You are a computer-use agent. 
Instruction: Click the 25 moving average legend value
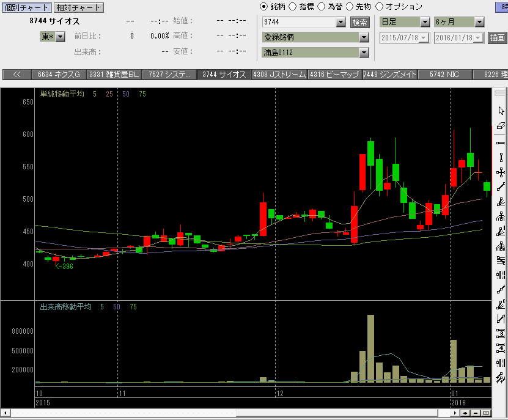pyautogui.click(x=109, y=94)
